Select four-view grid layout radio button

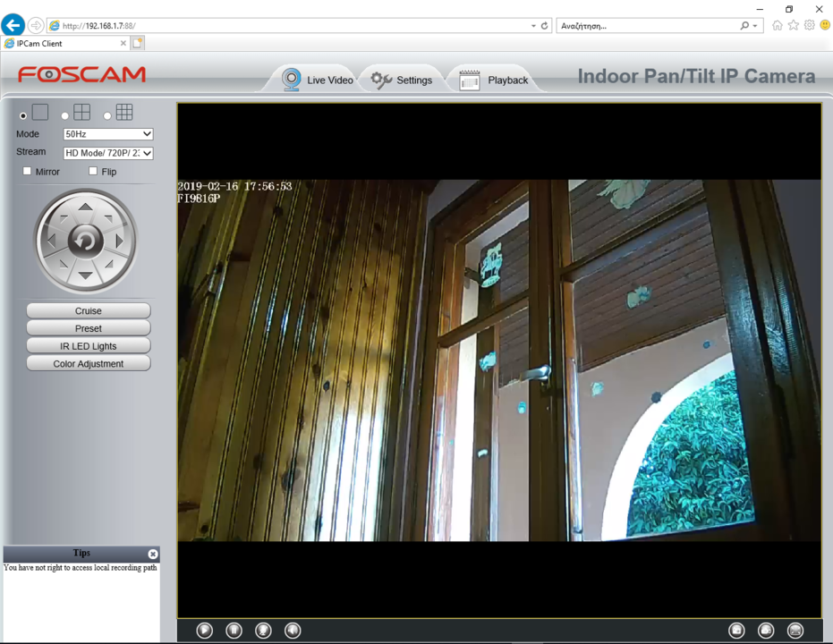[64, 115]
